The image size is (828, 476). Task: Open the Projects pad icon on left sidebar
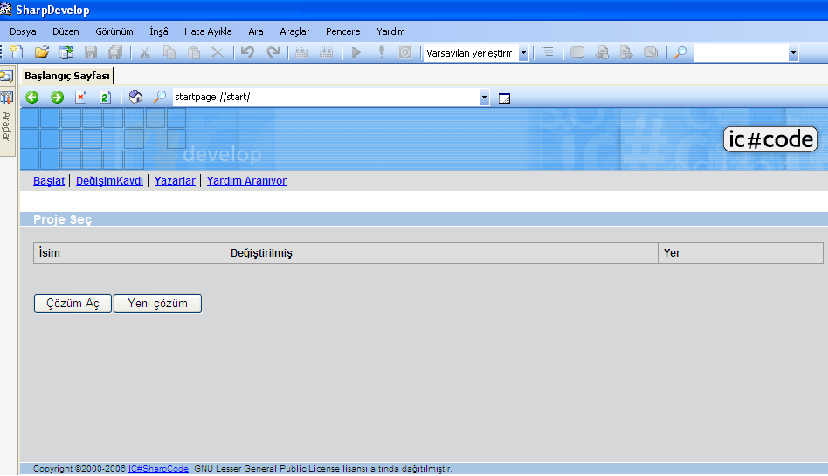click(x=6, y=76)
